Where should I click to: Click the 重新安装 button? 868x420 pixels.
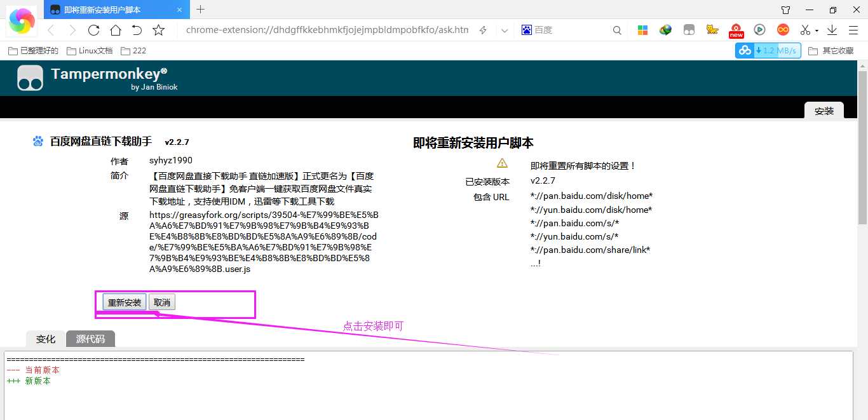coord(125,302)
